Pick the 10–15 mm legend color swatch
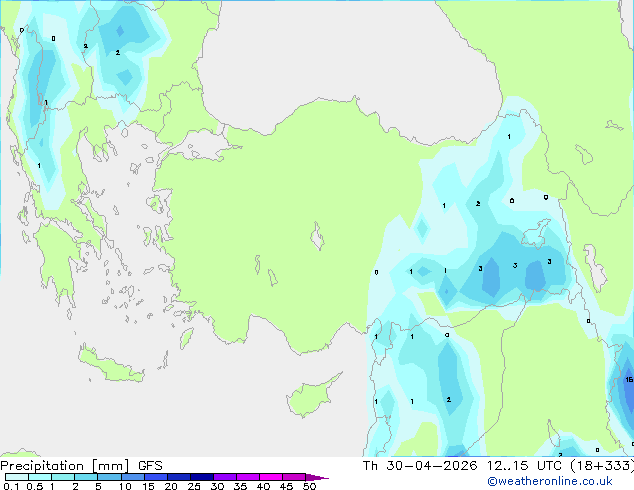The image size is (634, 490). pyautogui.click(x=133, y=477)
